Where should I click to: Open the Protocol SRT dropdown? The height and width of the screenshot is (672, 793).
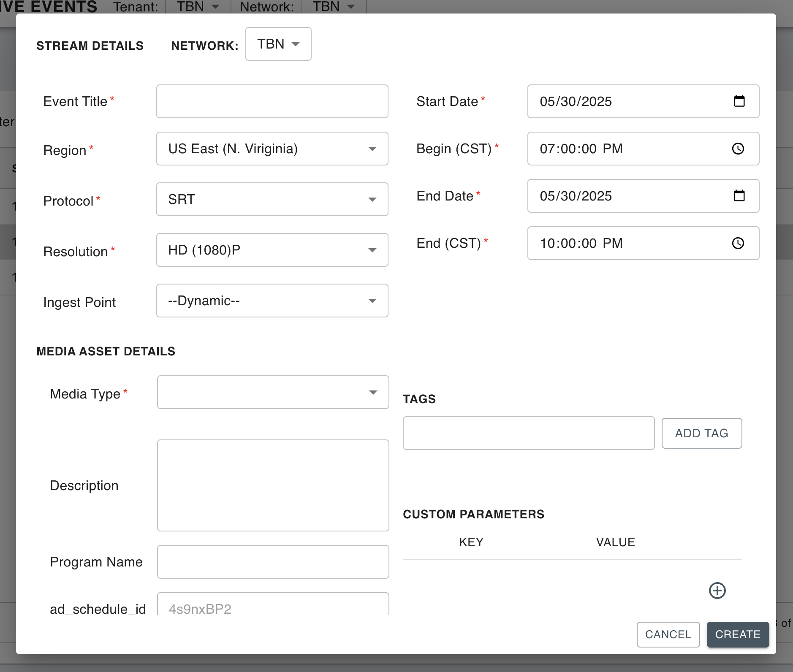tap(272, 199)
